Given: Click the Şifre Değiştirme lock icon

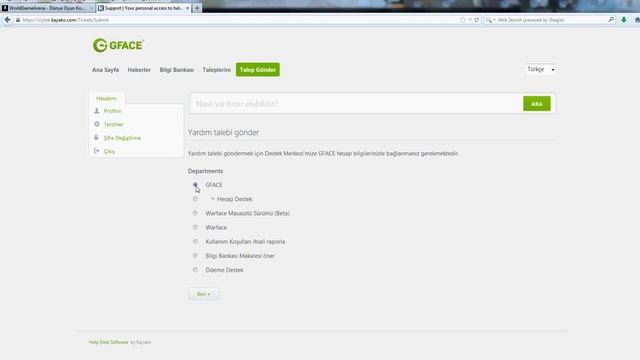Looking at the screenshot, I should click(x=96, y=138).
